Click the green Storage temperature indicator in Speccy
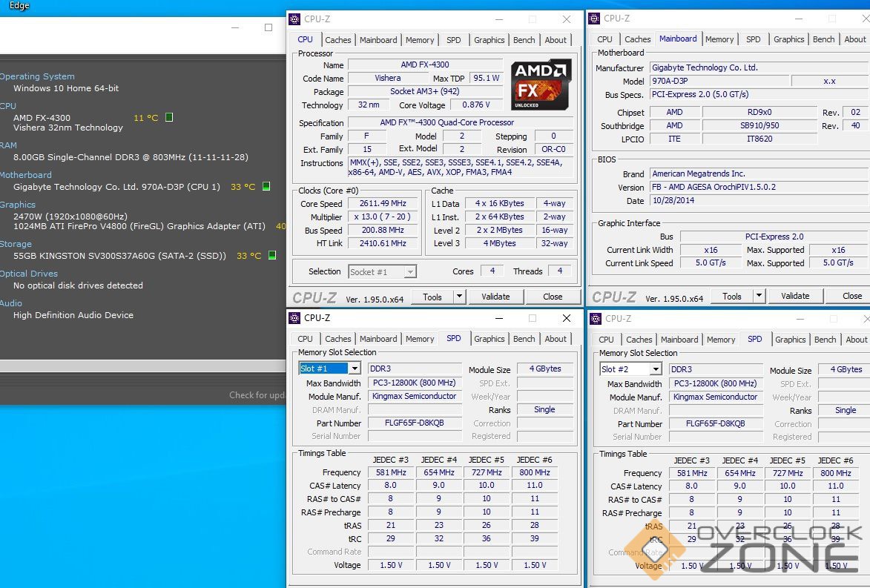The width and height of the screenshot is (870, 588). (x=272, y=255)
